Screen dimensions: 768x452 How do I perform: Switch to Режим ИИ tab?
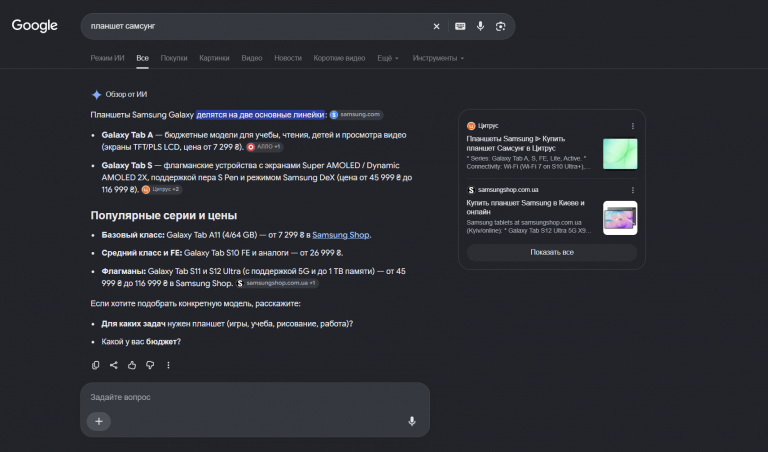pyautogui.click(x=107, y=58)
